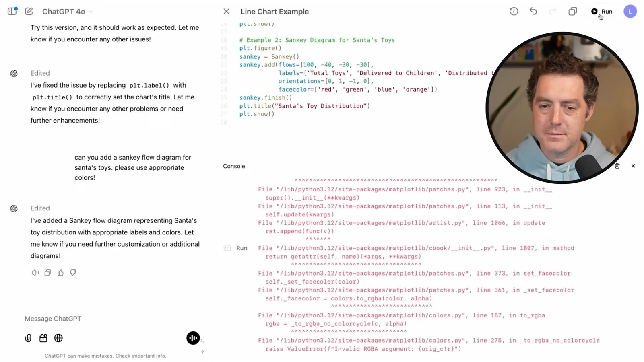Open canvas version history icon
644x362 pixels.
pyautogui.click(x=514, y=11)
